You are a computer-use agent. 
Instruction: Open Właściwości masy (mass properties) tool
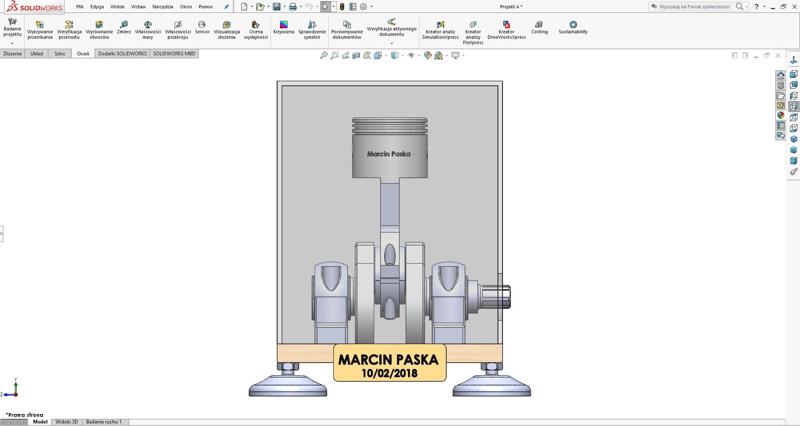(x=148, y=24)
